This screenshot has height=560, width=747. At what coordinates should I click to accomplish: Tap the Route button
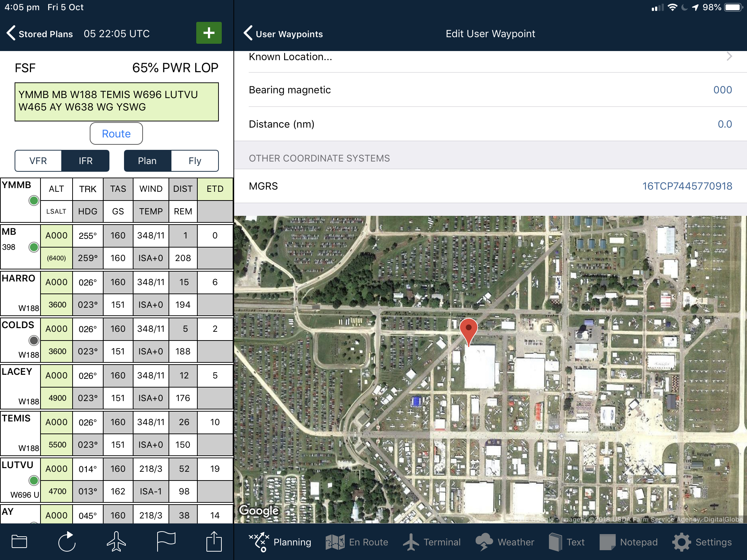point(116,133)
